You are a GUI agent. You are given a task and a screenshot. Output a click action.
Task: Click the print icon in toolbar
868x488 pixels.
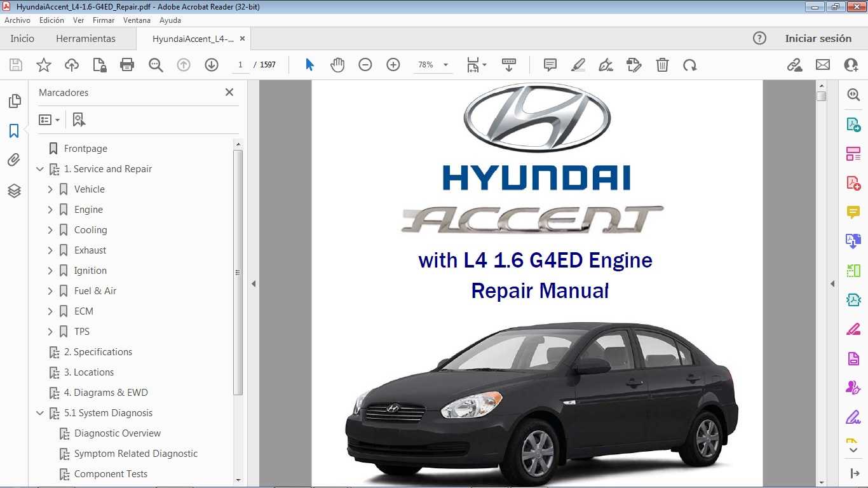[127, 65]
